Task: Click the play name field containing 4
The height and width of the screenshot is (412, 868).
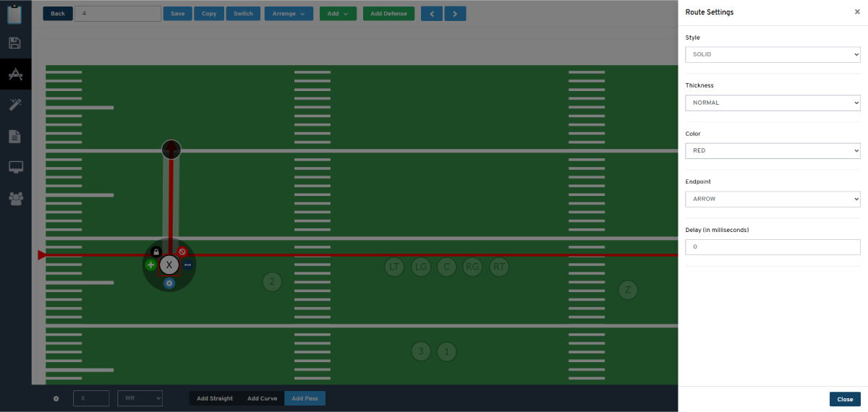Action: 118,14
